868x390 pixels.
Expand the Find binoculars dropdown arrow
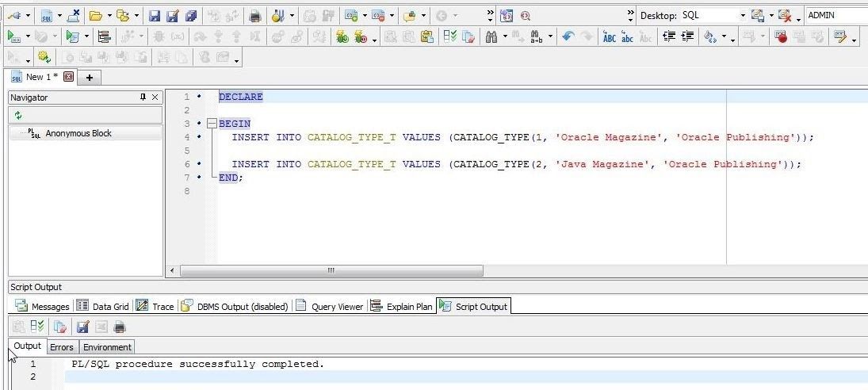pos(505,37)
